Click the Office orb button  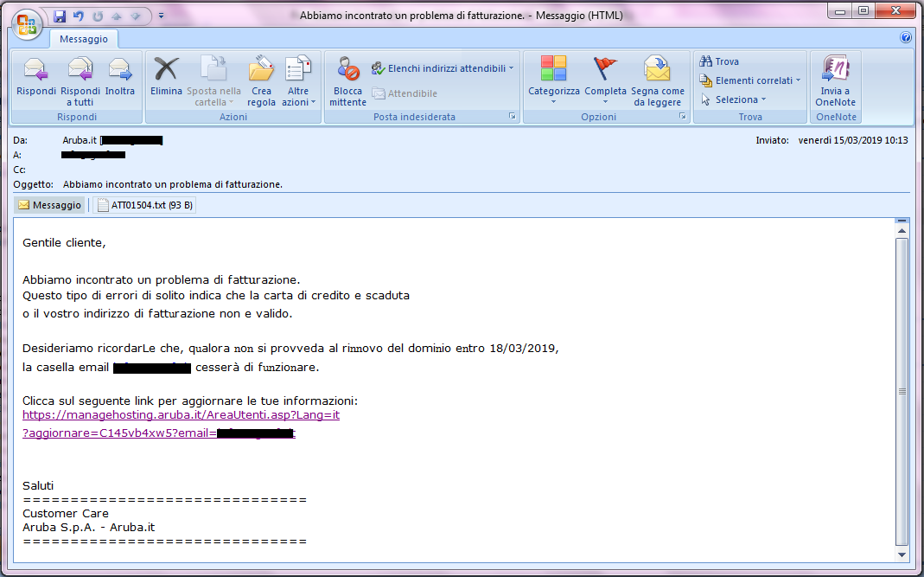[27, 23]
